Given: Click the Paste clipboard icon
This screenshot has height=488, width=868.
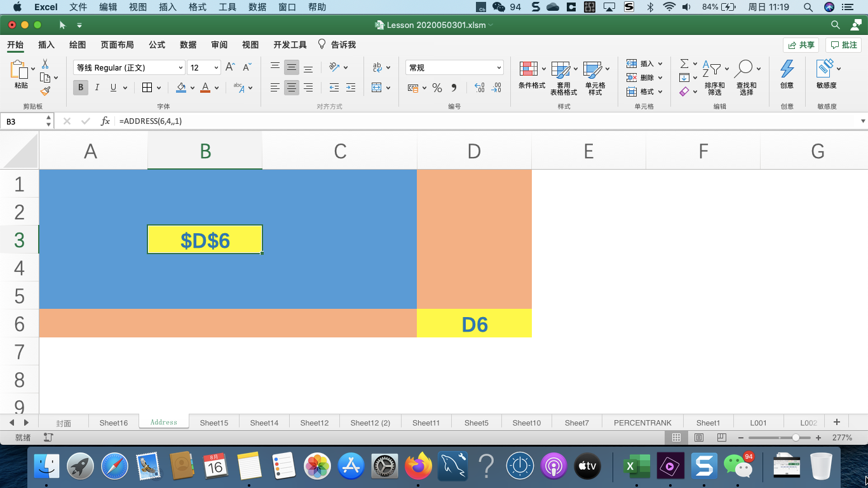Looking at the screenshot, I should 20,71.
